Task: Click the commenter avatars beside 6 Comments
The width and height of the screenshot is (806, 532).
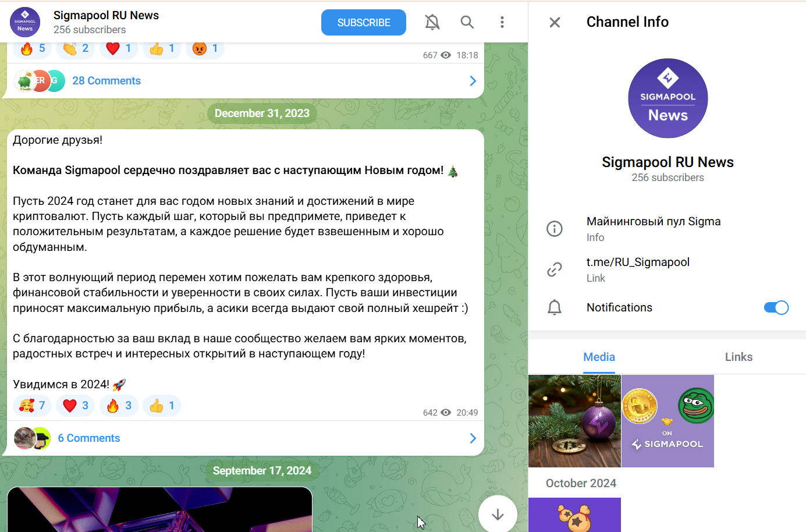Action: coord(32,438)
